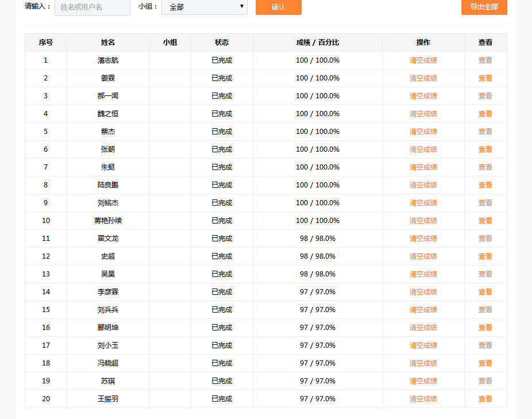Clear the score of 蔡杰

click(423, 132)
